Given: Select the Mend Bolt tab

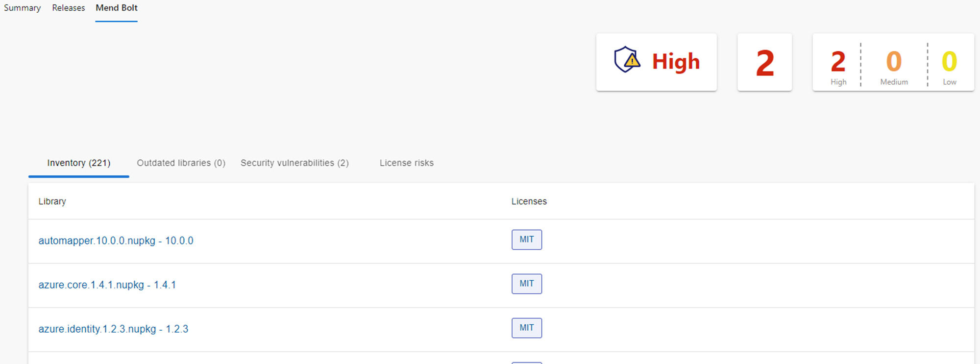Looking at the screenshot, I should pyautogui.click(x=117, y=8).
